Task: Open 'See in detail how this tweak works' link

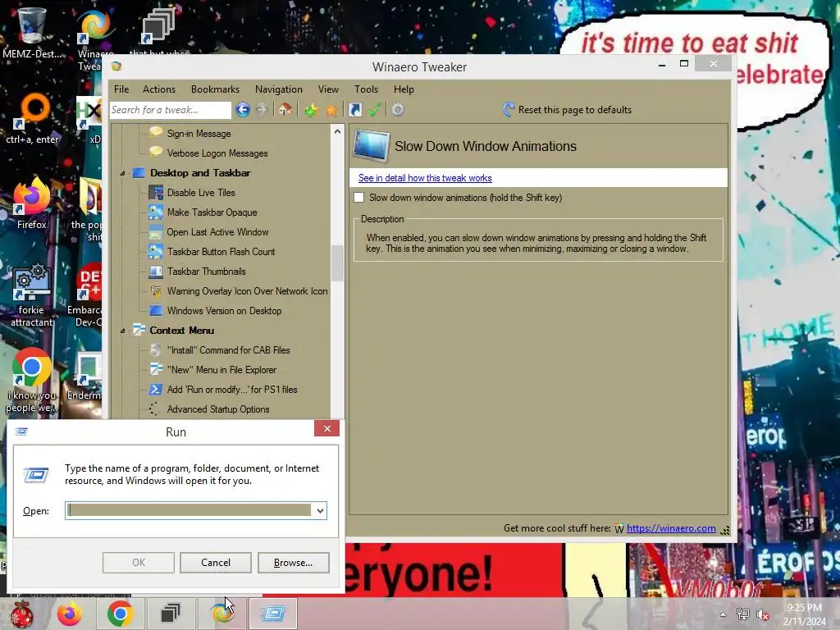Action: 425,178
